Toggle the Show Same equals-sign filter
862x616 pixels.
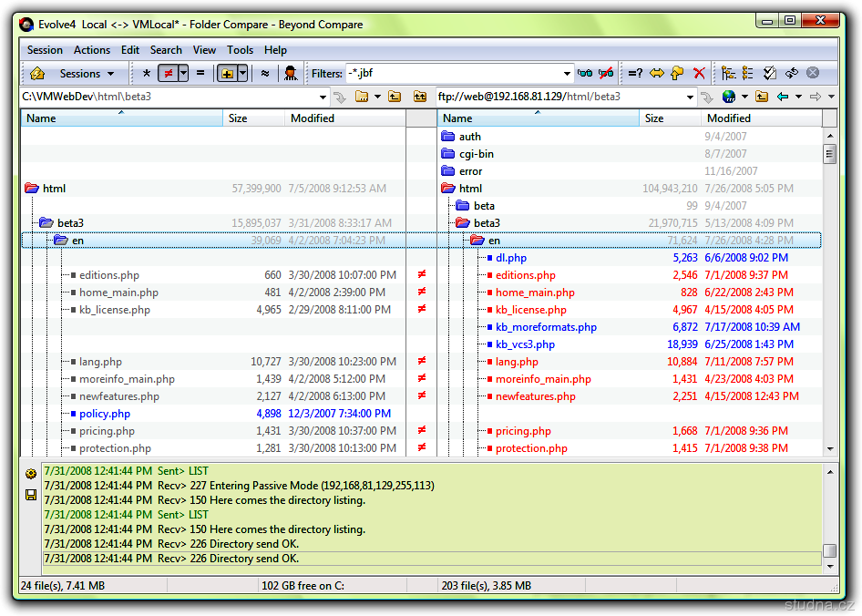tap(200, 74)
